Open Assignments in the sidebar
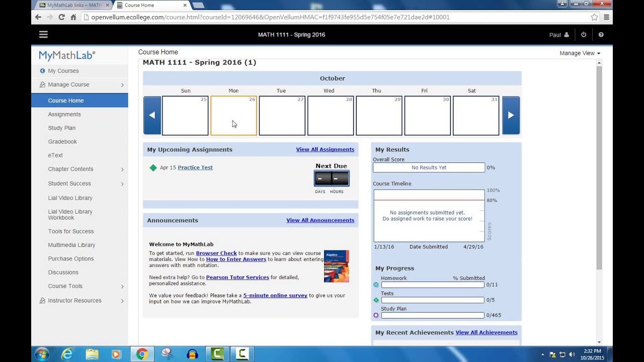The height and width of the screenshot is (362, 644). (64, 114)
